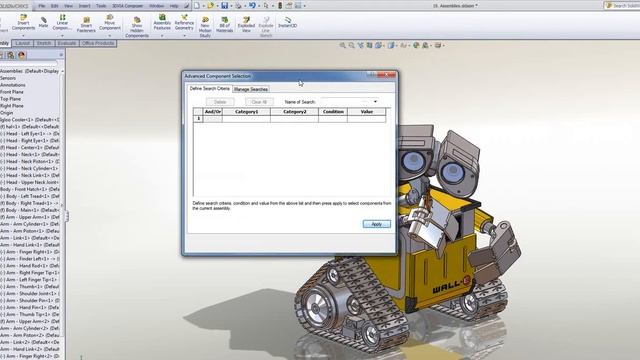Click the Category1 cell in row 1

click(x=246, y=119)
